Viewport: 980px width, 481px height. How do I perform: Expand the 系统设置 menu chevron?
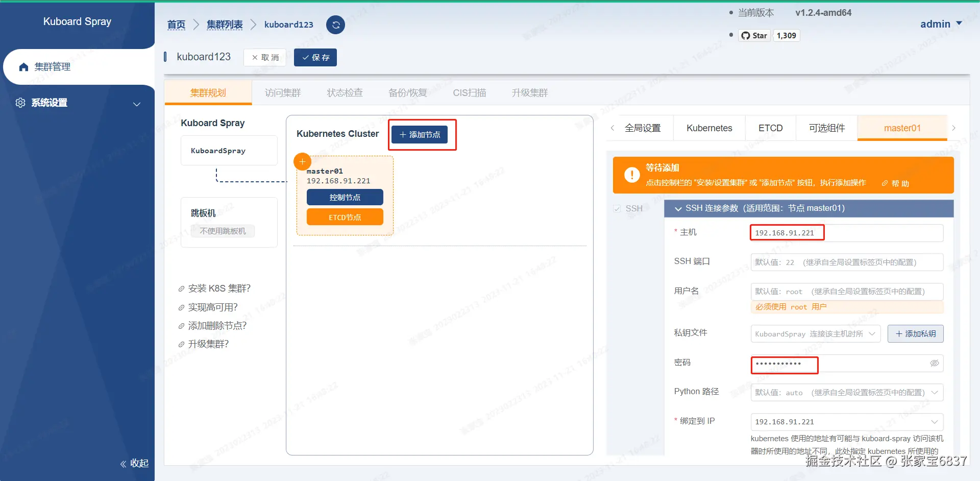coord(137,104)
